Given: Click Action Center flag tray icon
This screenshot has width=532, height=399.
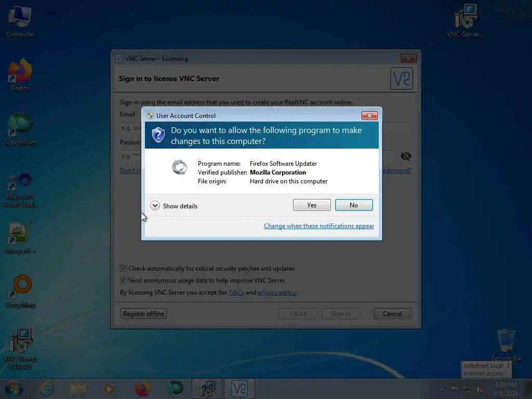Looking at the screenshot, I should [x=454, y=389].
